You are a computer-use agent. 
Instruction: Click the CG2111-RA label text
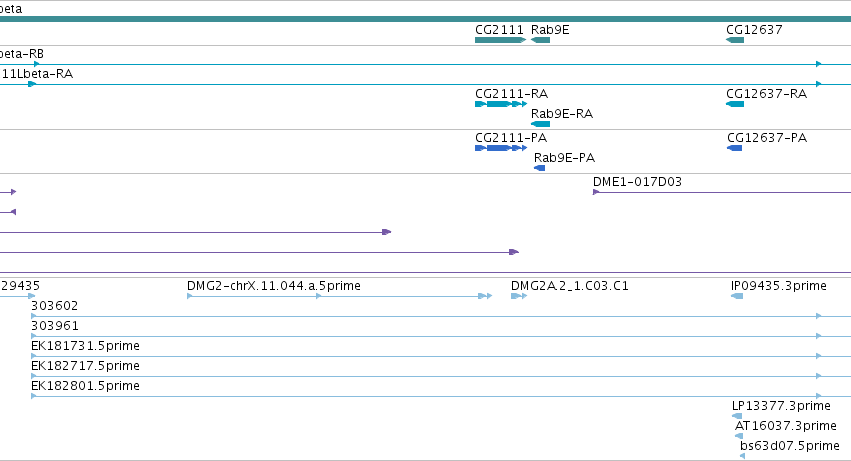coord(511,94)
